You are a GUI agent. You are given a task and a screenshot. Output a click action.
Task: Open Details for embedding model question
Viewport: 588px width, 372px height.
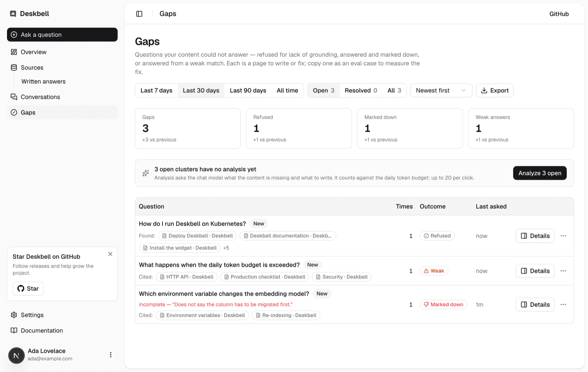coord(535,305)
